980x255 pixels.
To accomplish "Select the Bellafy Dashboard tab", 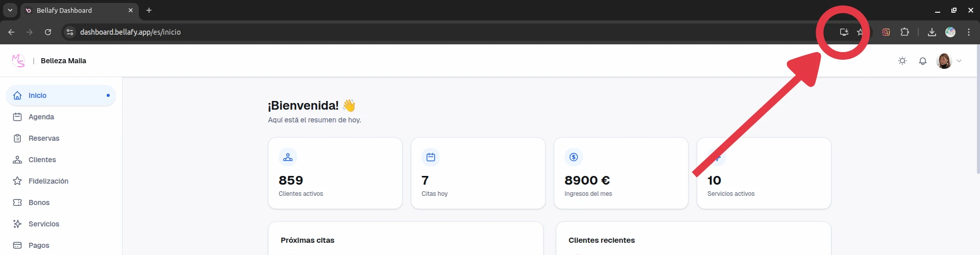I will coord(79,10).
